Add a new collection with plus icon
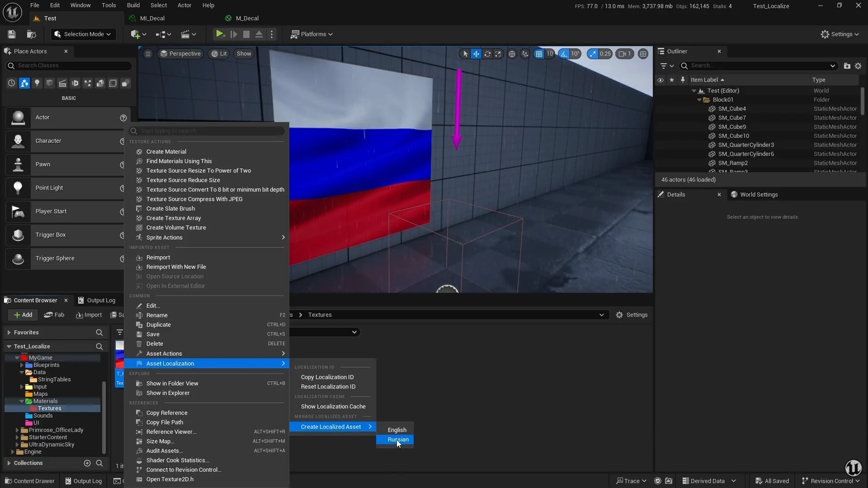This screenshot has height=488, width=868. click(x=87, y=463)
